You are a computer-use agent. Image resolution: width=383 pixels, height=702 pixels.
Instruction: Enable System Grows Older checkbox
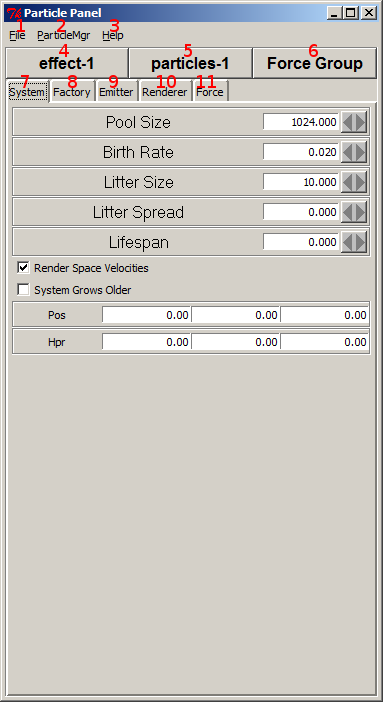[23, 290]
